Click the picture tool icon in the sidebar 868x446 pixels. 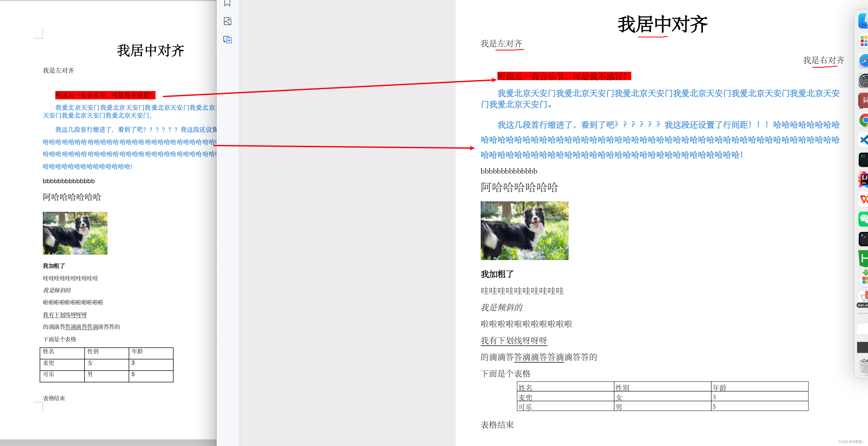[228, 22]
